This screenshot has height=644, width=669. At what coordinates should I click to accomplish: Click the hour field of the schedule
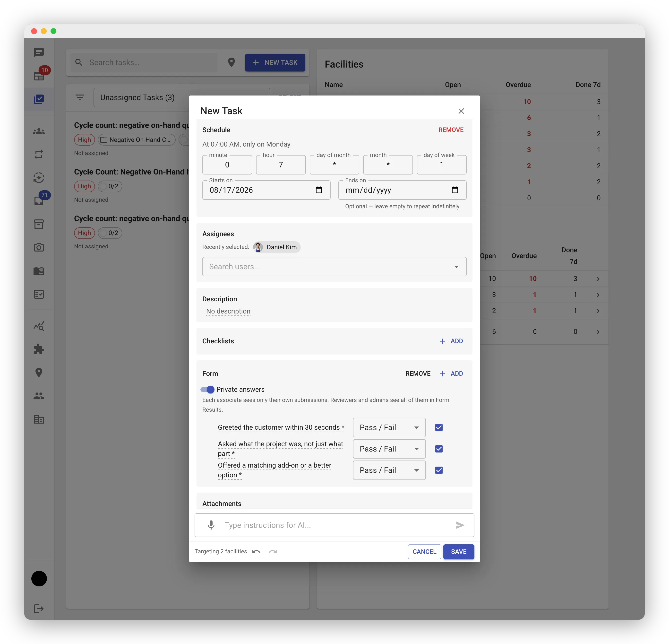(x=281, y=165)
